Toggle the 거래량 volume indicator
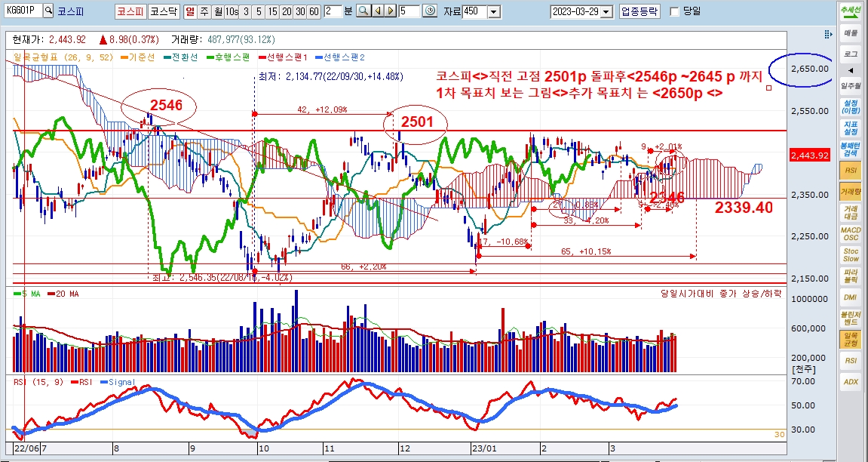This screenshot has width=868, height=462. coord(851,192)
